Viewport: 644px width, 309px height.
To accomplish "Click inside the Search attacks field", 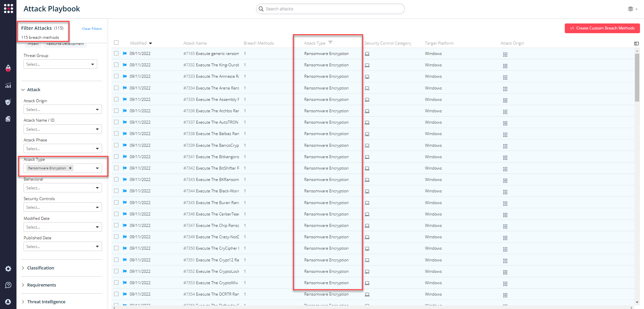I will coord(330,9).
